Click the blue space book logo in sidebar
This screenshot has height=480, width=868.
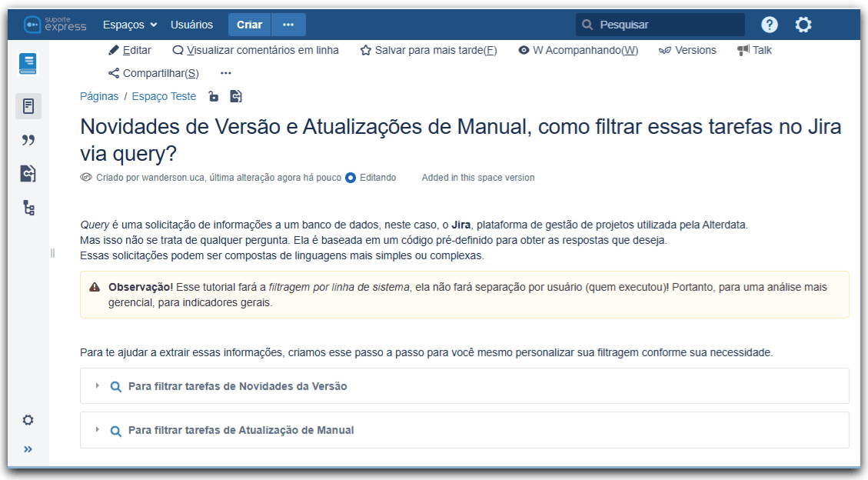[x=28, y=64]
